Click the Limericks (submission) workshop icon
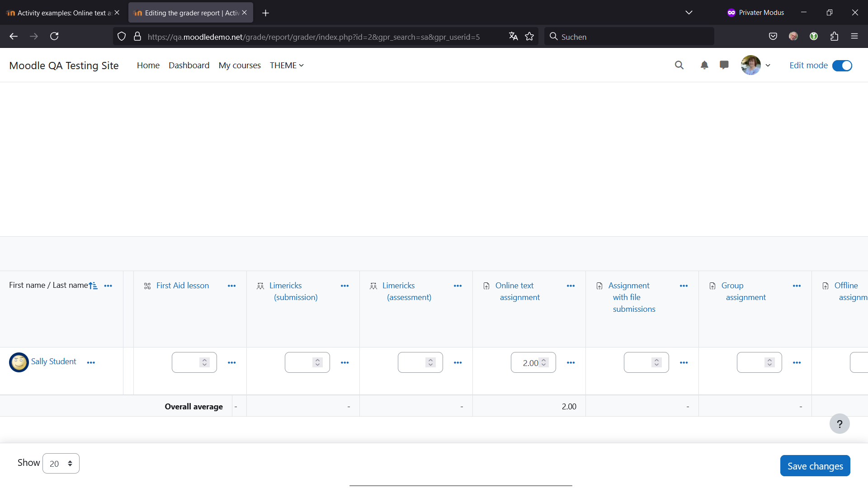Image resolution: width=868 pixels, height=488 pixels. tap(260, 286)
